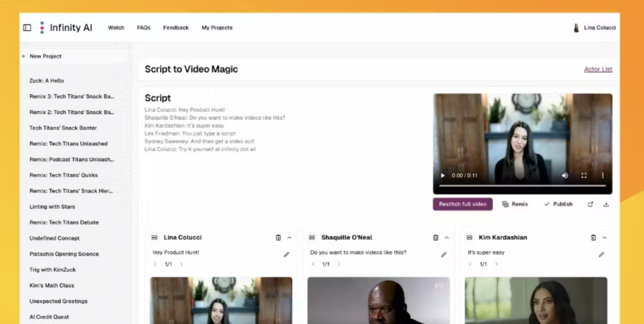This screenshot has width=644, height=324.
Task: Delete the Kim Kardashian scene card
Action: pos(593,238)
